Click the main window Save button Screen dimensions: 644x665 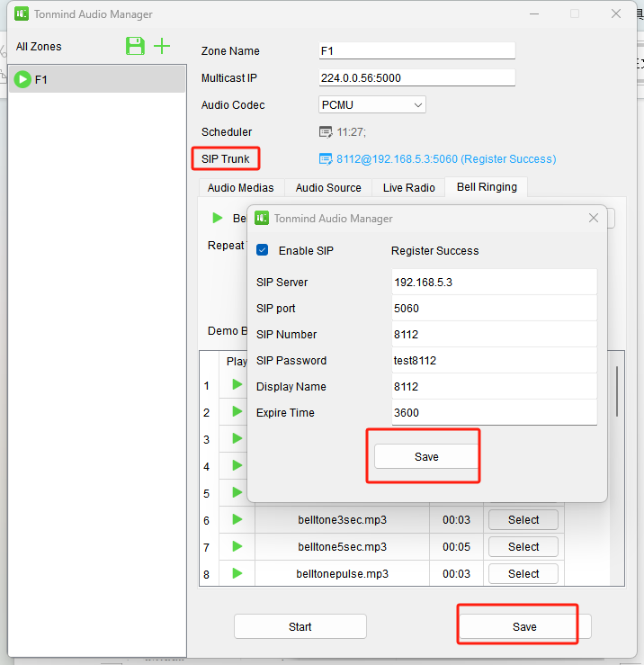(x=525, y=626)
